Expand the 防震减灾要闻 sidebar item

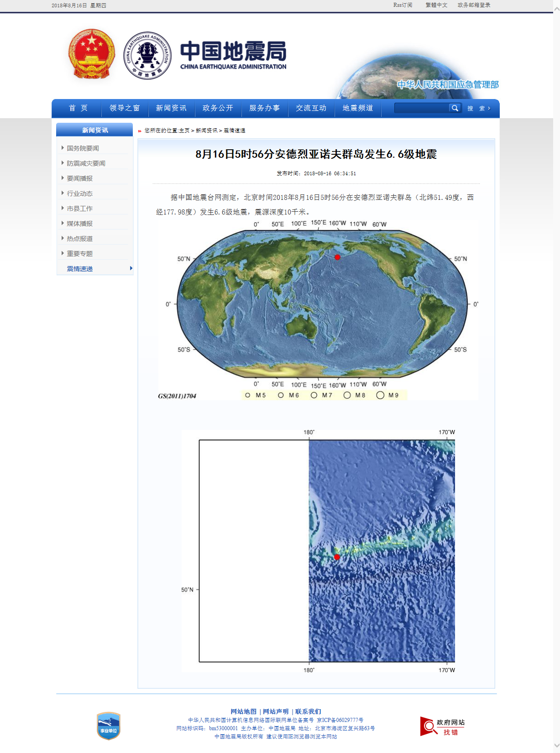point(86,163)
